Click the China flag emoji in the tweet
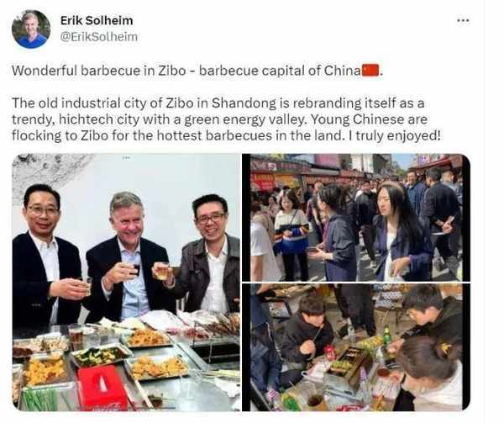The width and height of the screenshot is (504, 423). point(370,71)
